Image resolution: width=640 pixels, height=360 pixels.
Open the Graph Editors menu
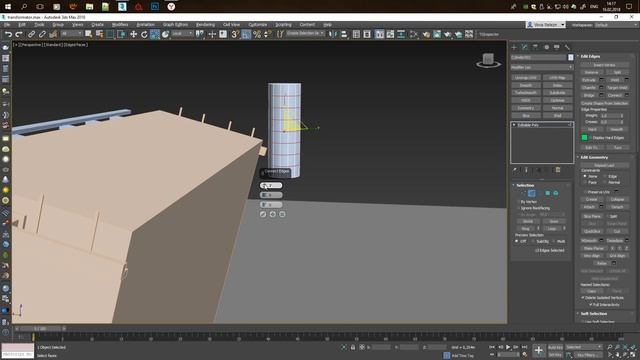175,25
